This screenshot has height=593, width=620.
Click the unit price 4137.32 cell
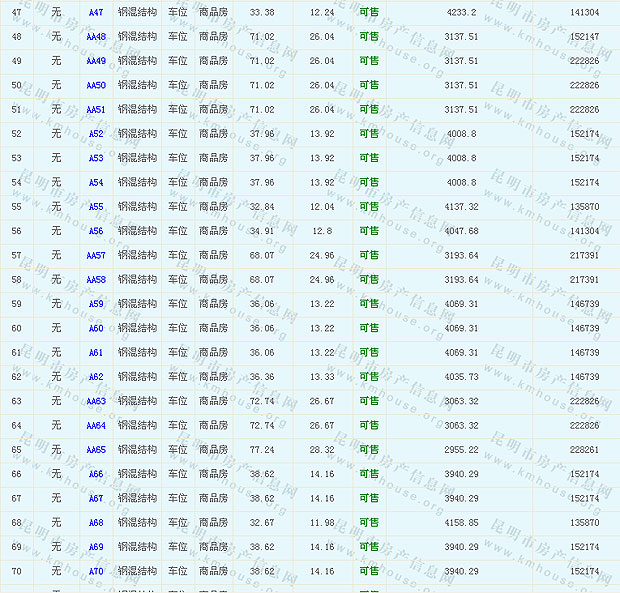pos(461,207)
